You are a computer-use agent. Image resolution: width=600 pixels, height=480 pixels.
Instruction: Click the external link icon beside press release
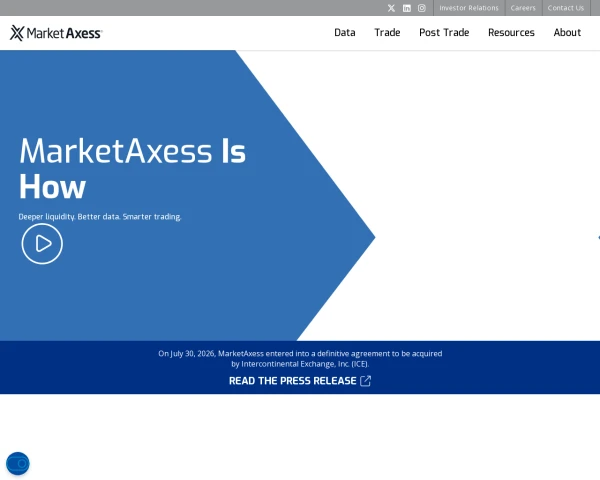click(365, 381)
